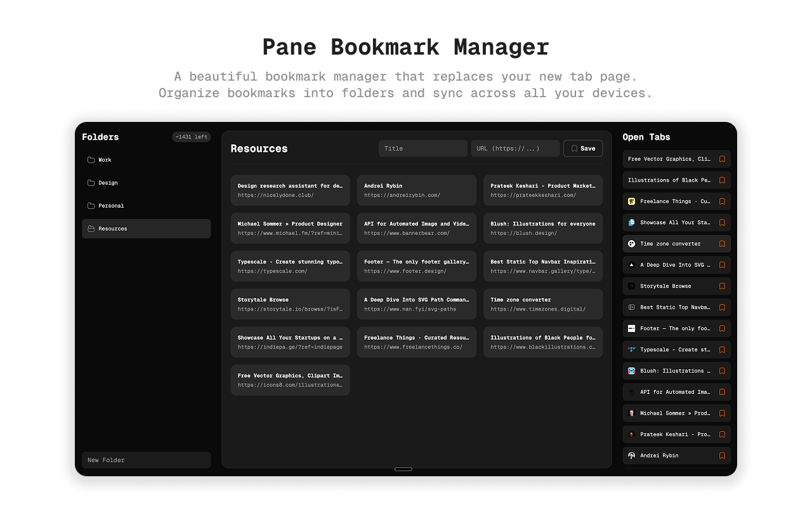Bookmark the "API for Automated Ima..." tab
812x508 pixels.
(722, 392)
